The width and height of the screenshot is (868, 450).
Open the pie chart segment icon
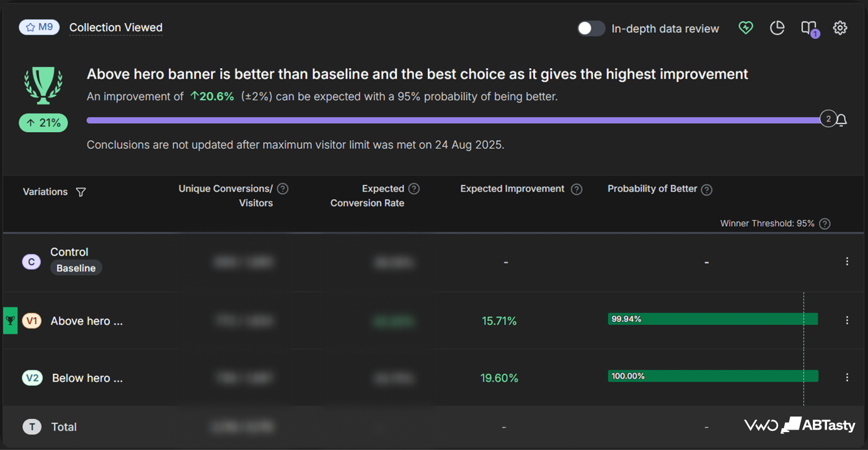tap(777, 28)
